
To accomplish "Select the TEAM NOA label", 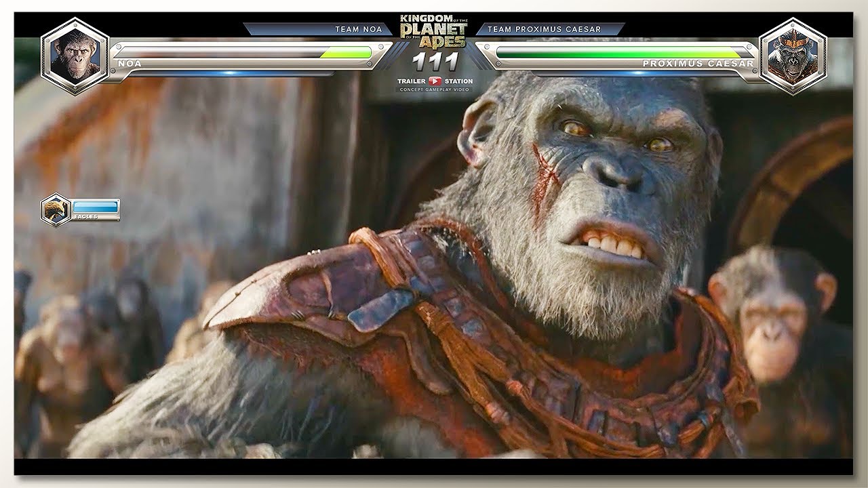I will 359,29.
